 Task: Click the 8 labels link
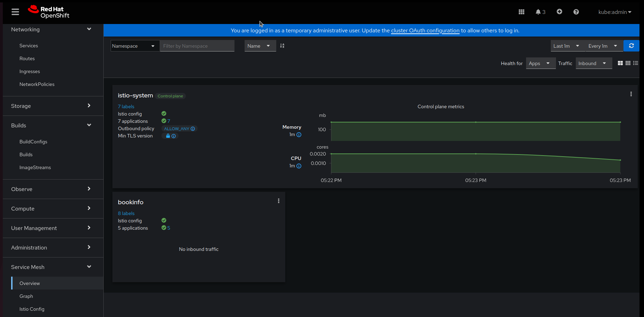pyautogui.click(x=126, y=213)
